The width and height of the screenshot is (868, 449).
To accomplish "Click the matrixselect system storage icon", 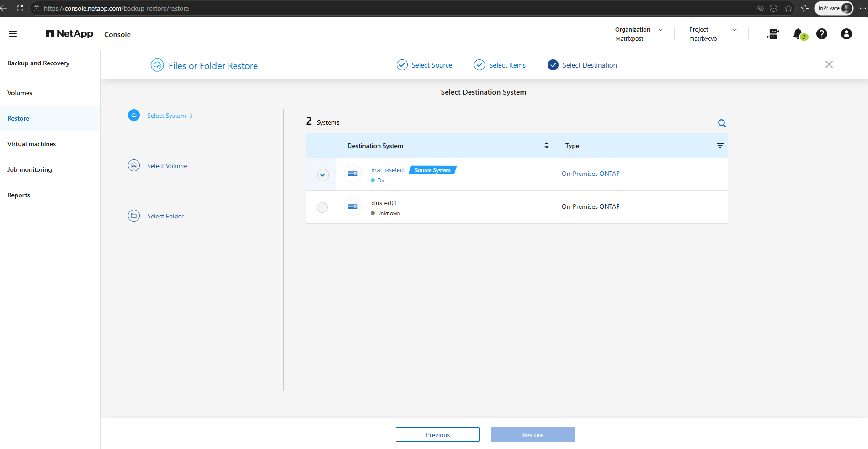I will pyautogui.click(x=353, y=174).
